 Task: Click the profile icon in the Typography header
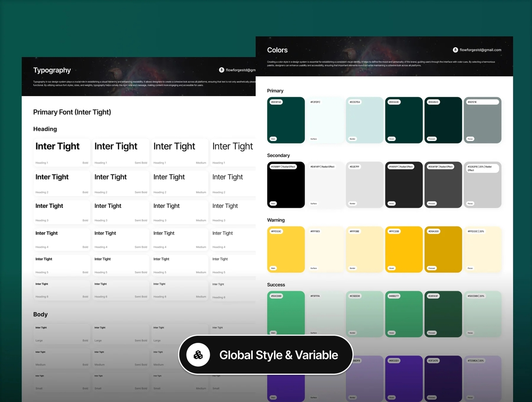[222, 70]
